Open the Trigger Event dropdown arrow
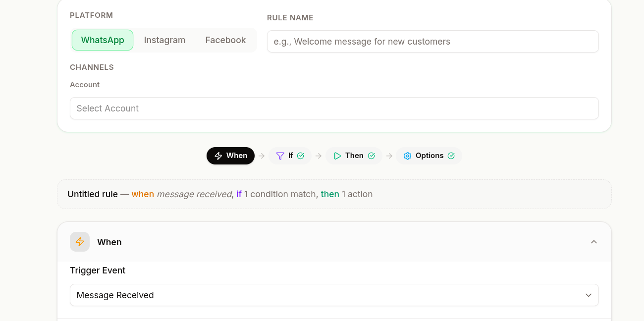This screenshot has width=644, height=321. click(x=589, y=295)
